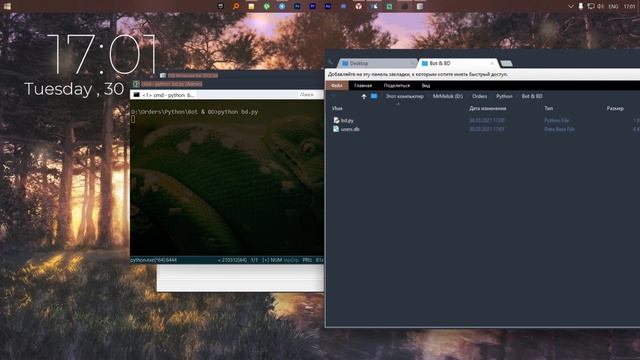
Task: Open the Telegram round blue taskbar icon
Action: click(x=282, y=6)
